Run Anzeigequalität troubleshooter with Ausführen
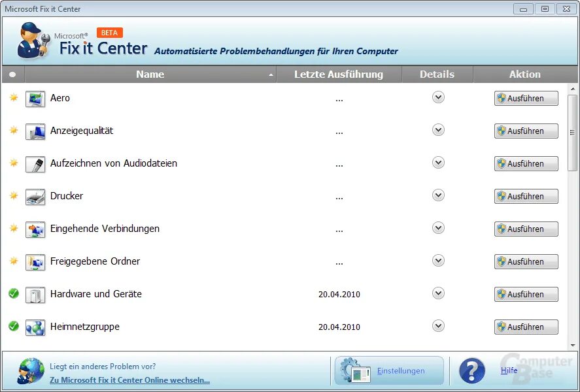 (526, 131)
